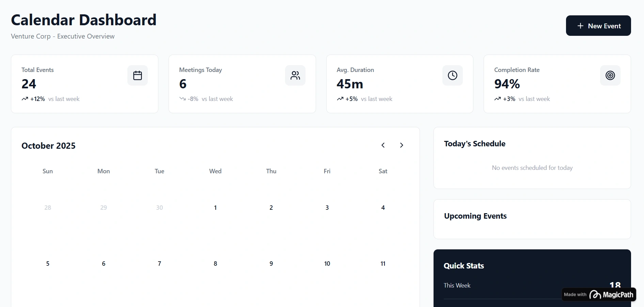
Task: Click the target icon on Completion Rate card
Action: pyautogui.click(x=610, y=75)
